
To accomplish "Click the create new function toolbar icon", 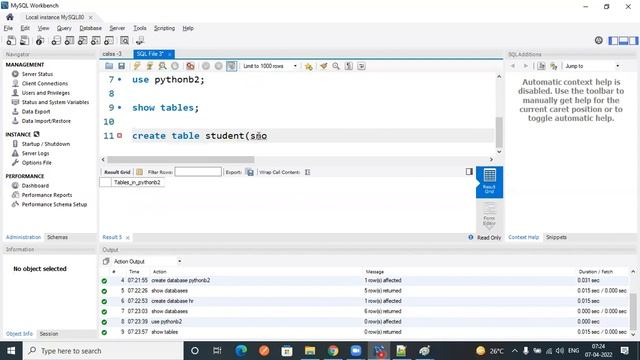I will coord(109,40).
